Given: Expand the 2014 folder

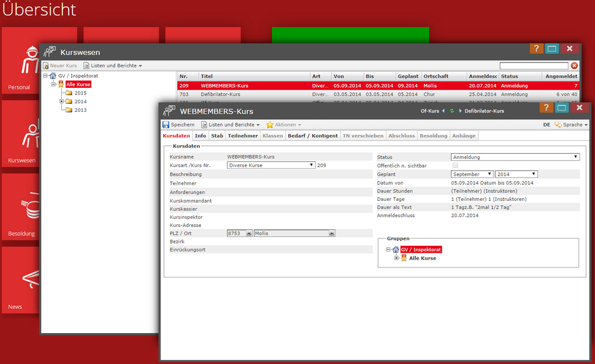Looking at the screenshot, I should [62, 101].
